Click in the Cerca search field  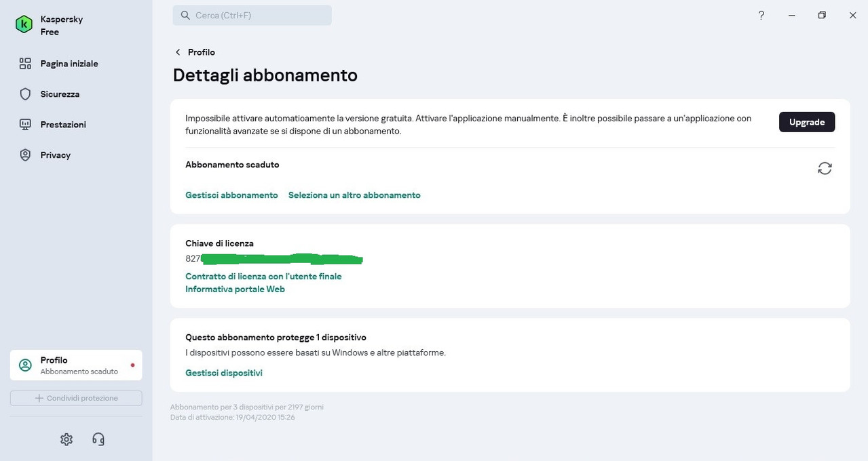point(252,15)
